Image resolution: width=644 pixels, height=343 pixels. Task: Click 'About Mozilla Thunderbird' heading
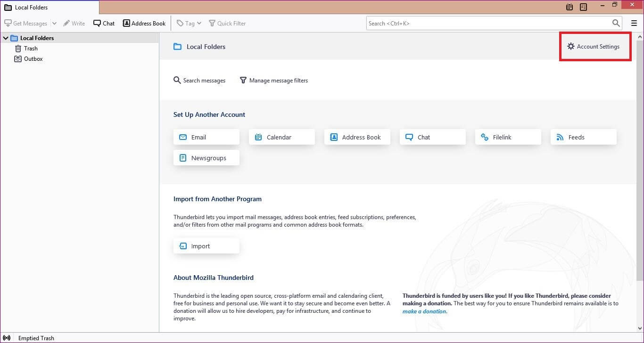214,278
